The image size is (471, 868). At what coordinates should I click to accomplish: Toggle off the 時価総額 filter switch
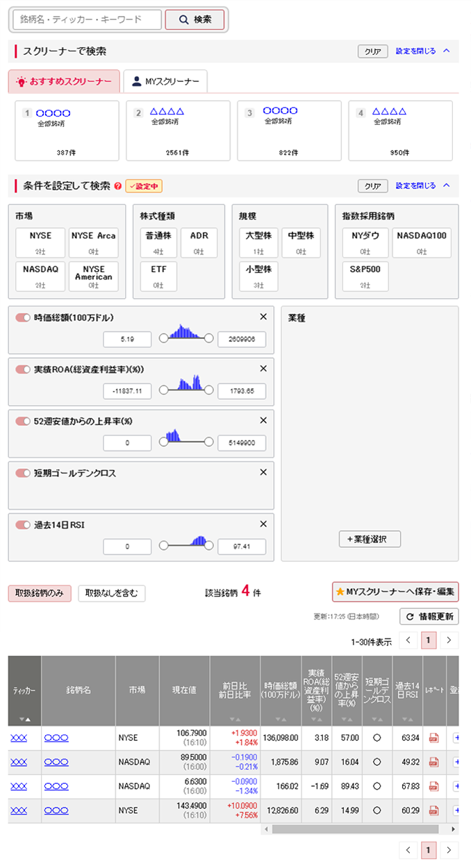pos(23,317)
